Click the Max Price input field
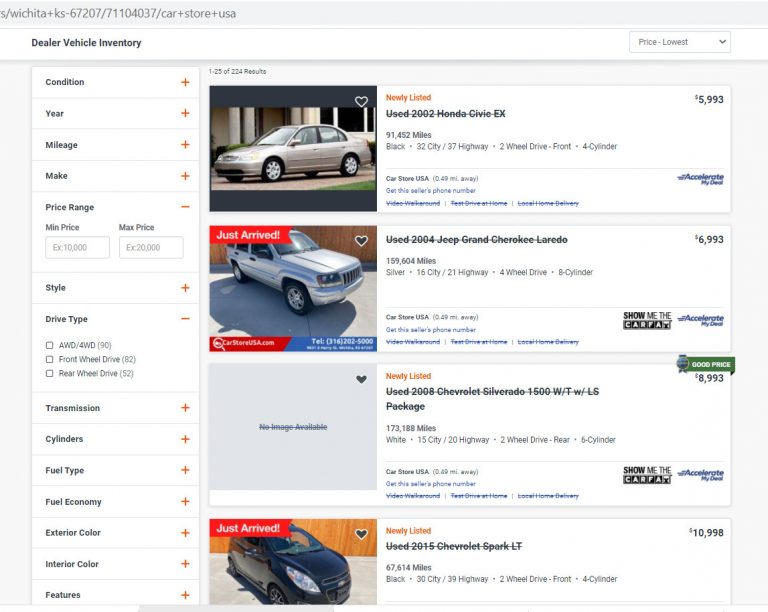Image resolution: width=768 pixels, height=612 pixels. [x=151, y=248]
